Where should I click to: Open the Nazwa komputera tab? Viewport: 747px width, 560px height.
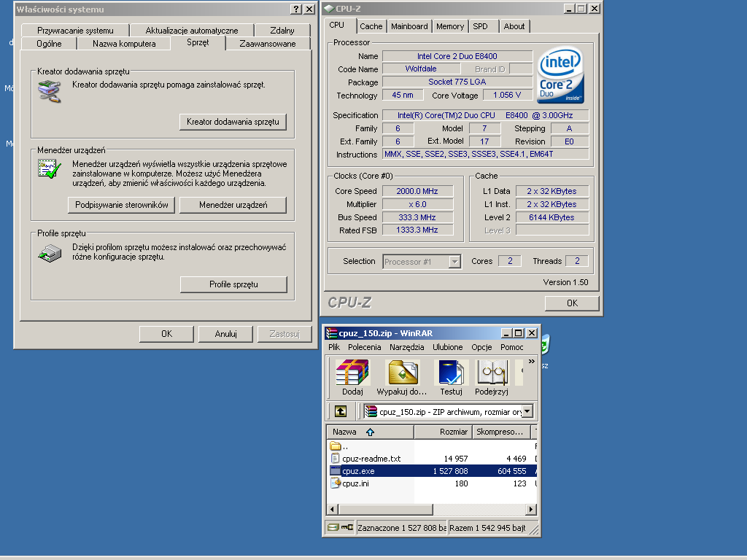point(124,43)
